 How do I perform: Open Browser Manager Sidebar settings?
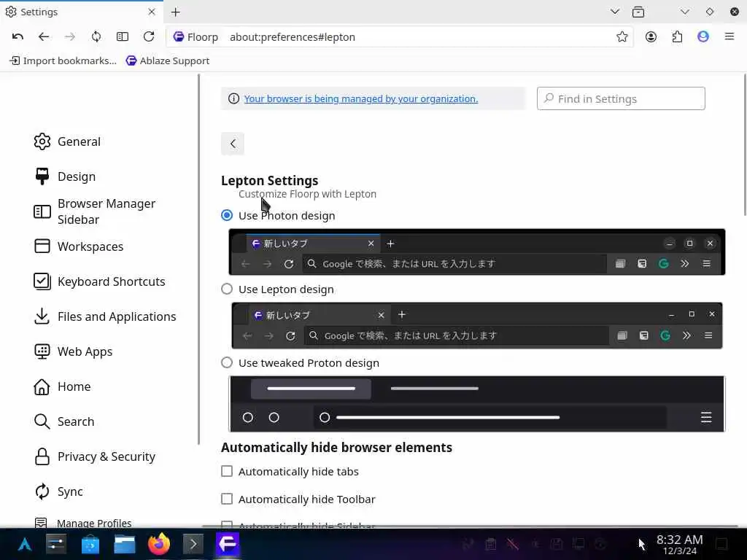(94, 211)
